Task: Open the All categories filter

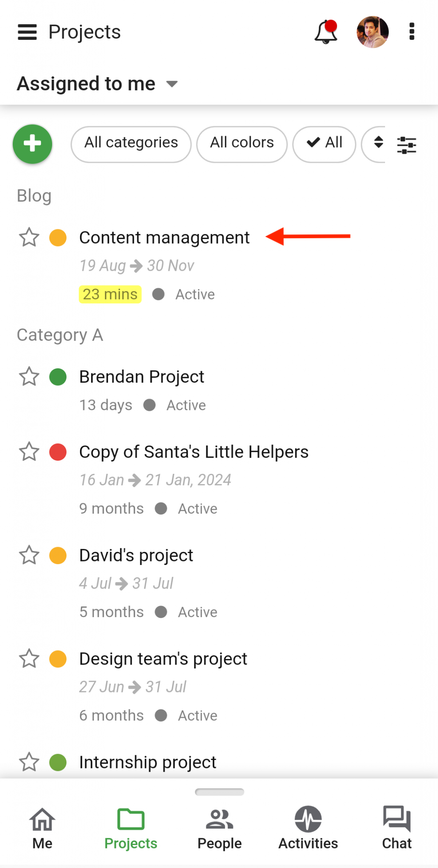Action: click(130, 144)
